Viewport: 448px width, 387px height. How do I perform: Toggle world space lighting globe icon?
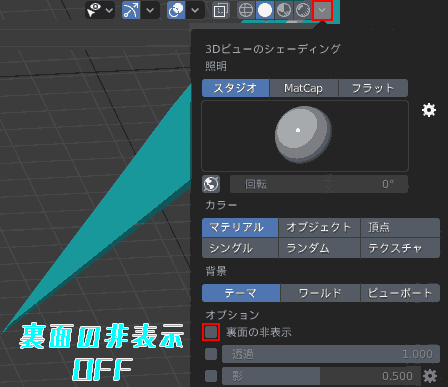coord(211,184)
